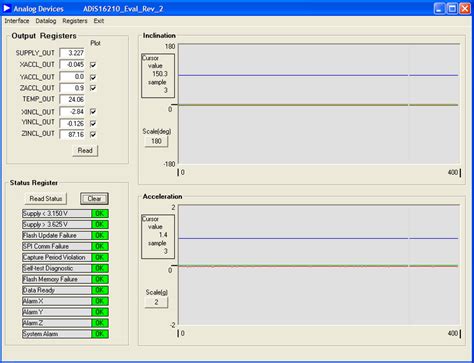
Task: Click the SPI Comm Failure status row
Action: (65, 246)
